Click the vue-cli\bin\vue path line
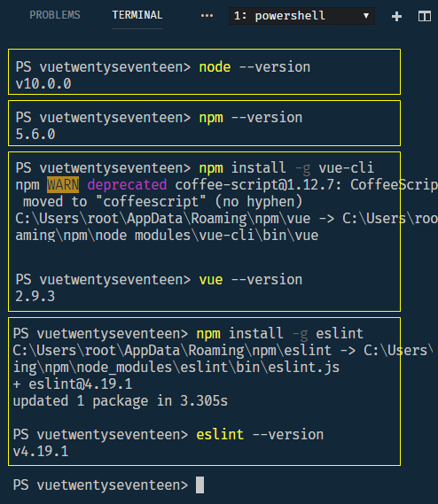The height and width of the screenshot is (504, 438). 167,236
